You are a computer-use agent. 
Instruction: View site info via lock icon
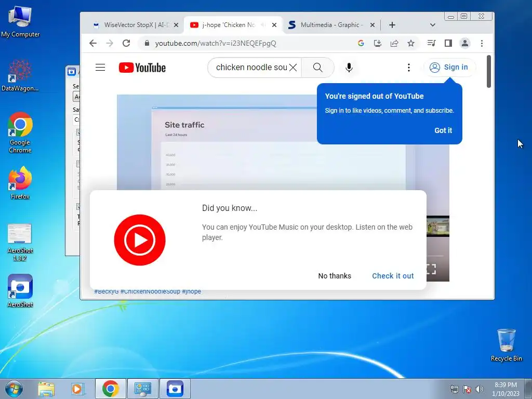[x=147, y=43]
